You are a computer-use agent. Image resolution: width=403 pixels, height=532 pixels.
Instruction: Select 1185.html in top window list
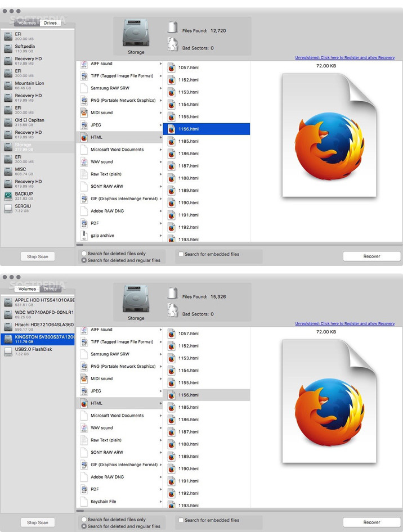tap(207, 141)
